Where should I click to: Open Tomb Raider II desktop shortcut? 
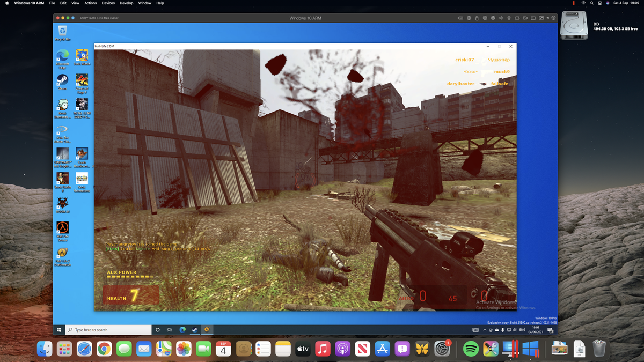[x=62, y=182]
